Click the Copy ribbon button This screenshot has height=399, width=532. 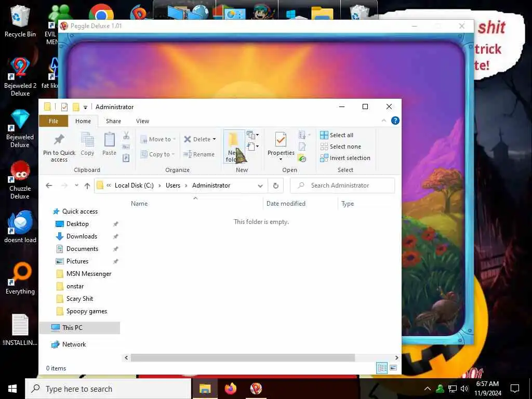click(x=87, y=144)
